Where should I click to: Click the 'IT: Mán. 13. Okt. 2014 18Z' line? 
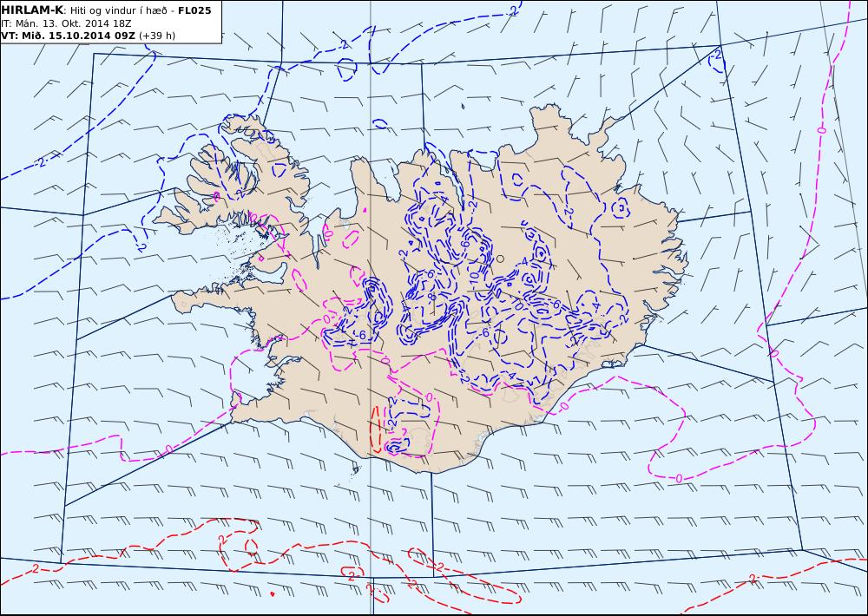pos(66,23)
